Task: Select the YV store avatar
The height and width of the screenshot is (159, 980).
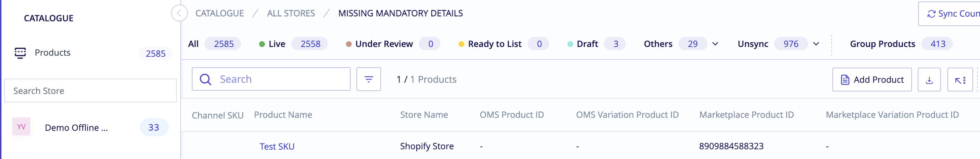Action: (x=21, y=127)
